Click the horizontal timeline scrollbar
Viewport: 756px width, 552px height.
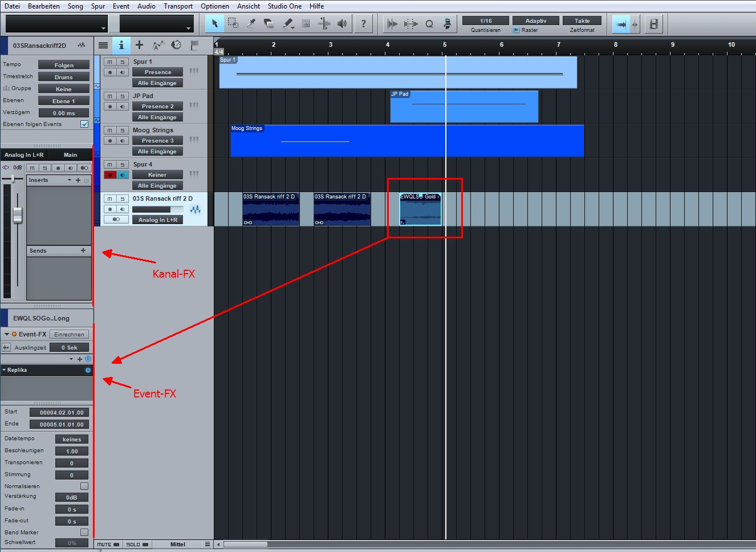click(x=245, y=544)
